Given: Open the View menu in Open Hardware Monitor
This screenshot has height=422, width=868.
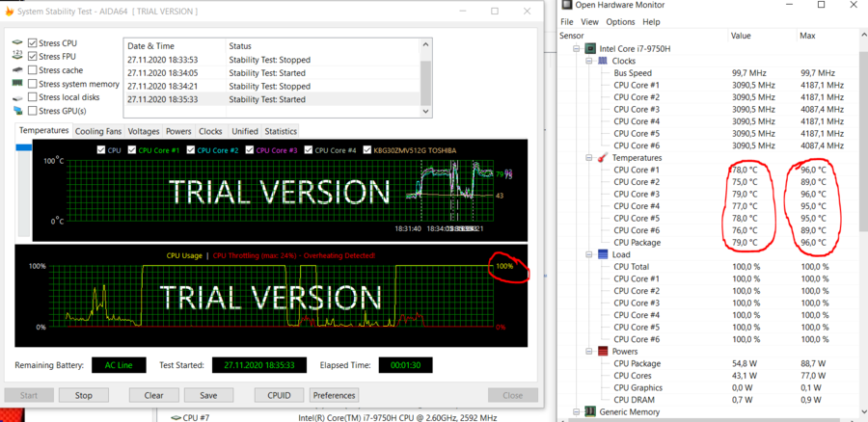Looking at the screenshot, I should pyautogui.click(x=589, y=22).
